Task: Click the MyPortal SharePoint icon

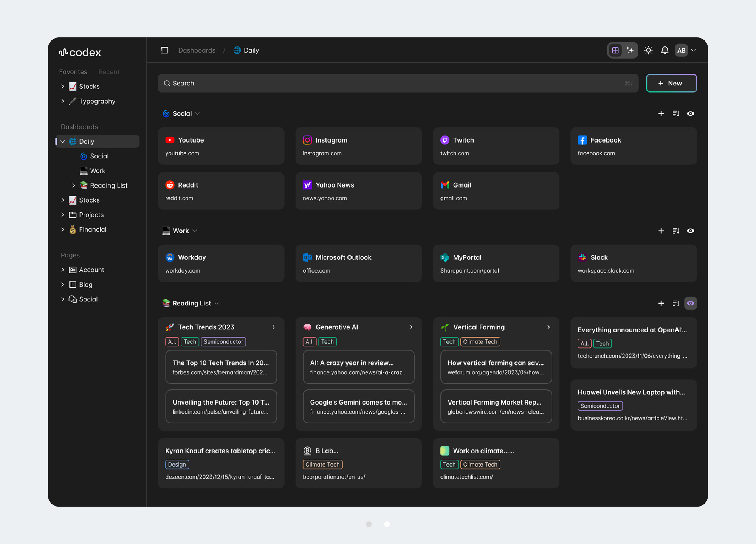Action: [445, 257]
